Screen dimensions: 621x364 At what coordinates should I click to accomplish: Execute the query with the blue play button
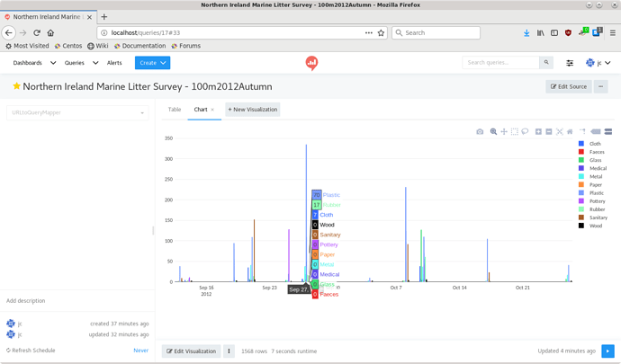[x=607, y=351]
